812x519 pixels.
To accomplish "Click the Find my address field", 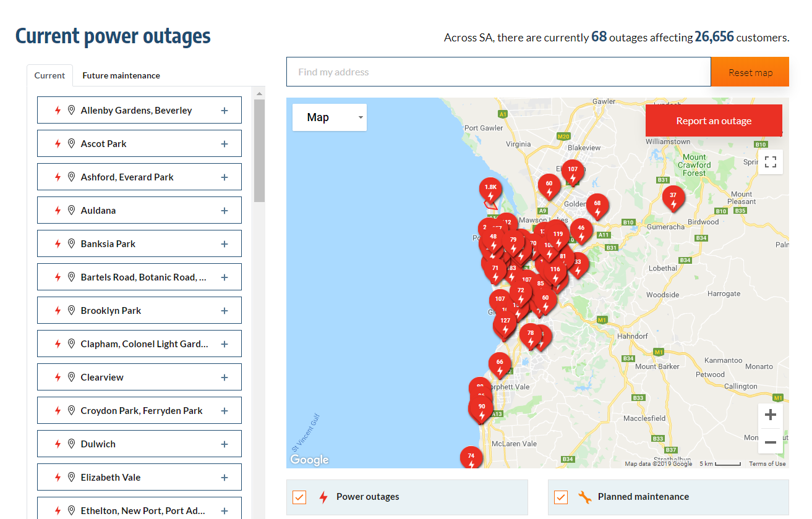I will 498,72.
